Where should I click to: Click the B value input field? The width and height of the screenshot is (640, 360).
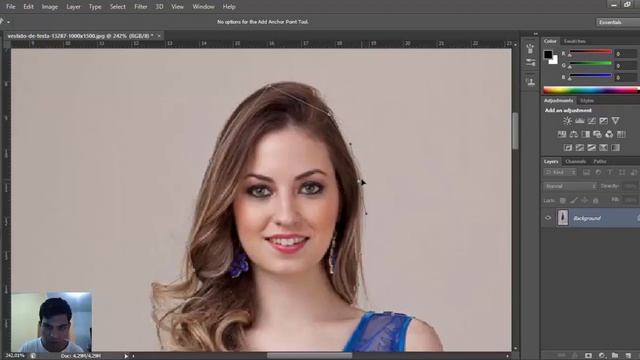point(626,77)
